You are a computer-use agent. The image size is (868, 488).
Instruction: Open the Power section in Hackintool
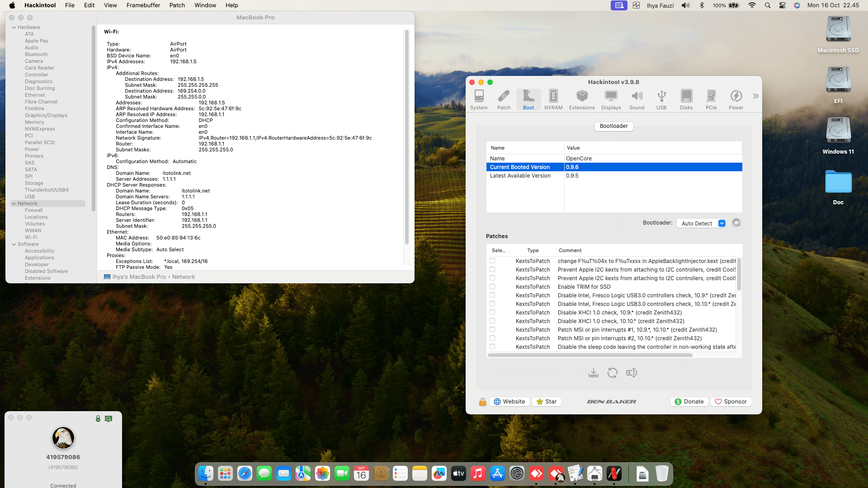736,99
